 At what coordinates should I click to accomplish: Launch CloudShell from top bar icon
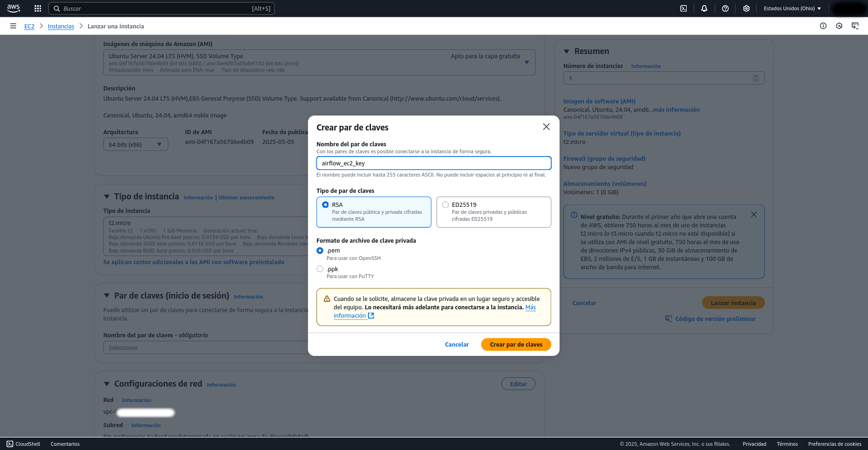point(683,8)
